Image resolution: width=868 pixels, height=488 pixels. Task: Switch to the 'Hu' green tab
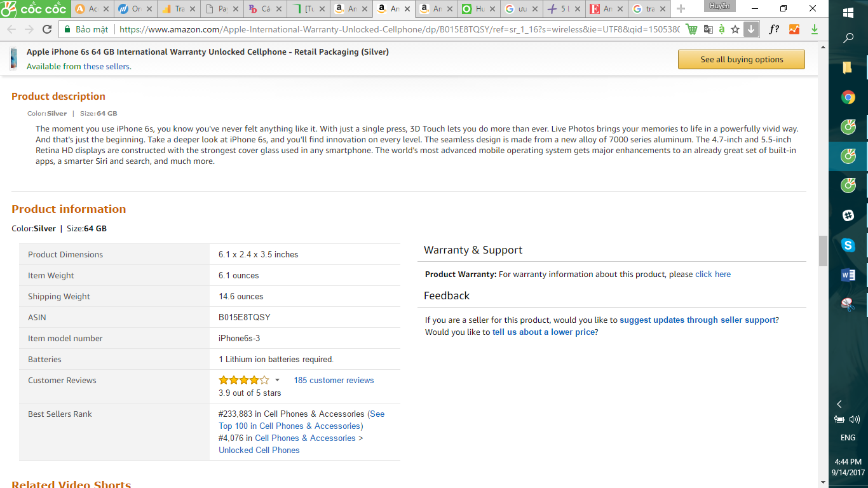[477, 9]
